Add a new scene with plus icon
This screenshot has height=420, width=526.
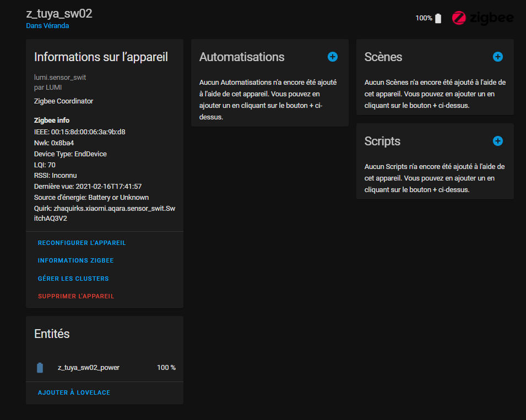click(x=498, y=57)
